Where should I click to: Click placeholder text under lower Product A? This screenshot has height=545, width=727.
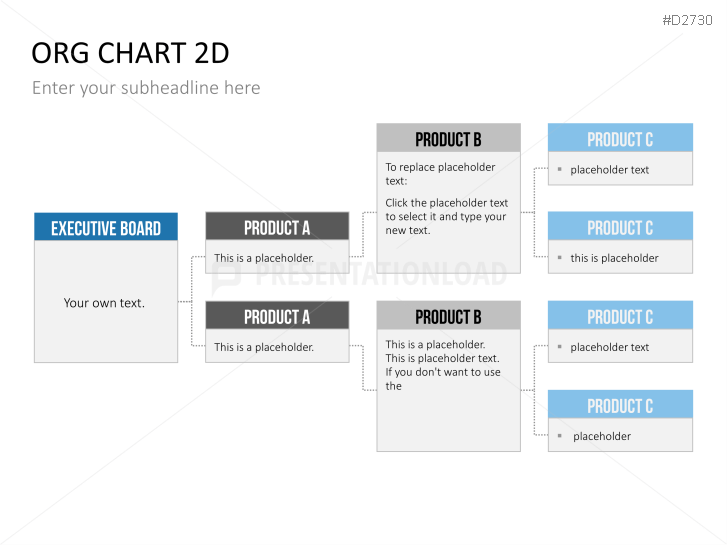coord(264,347)
